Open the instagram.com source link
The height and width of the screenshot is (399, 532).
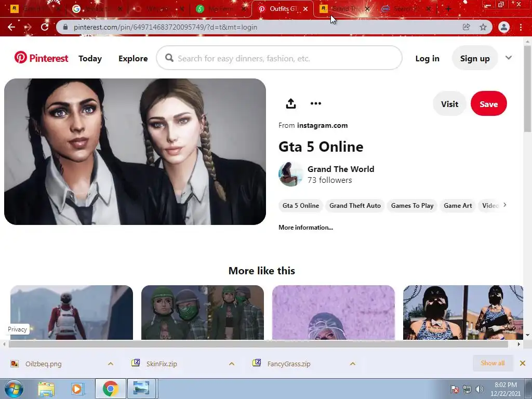pyautogui.click(x=322, y=125)
